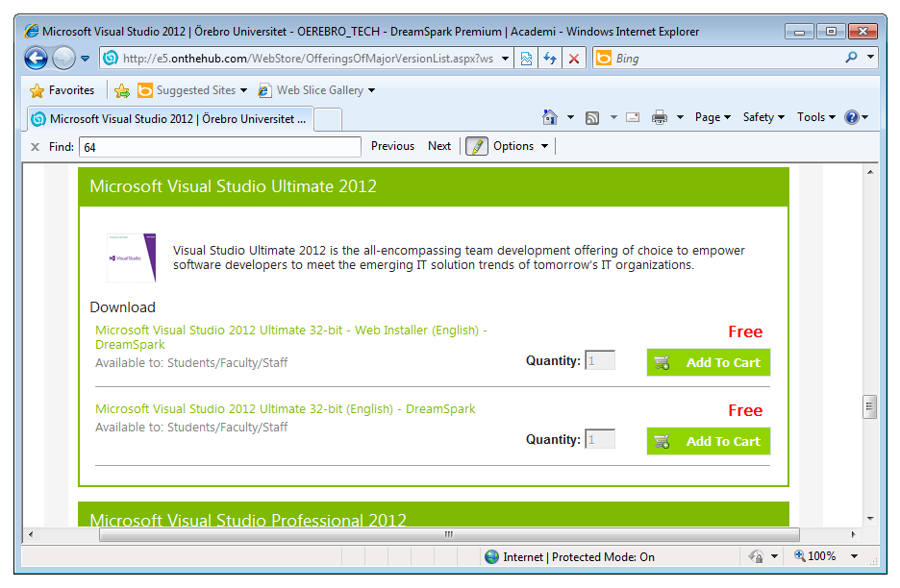Click the vertical scrollbar up arrow

click(870, 172)
